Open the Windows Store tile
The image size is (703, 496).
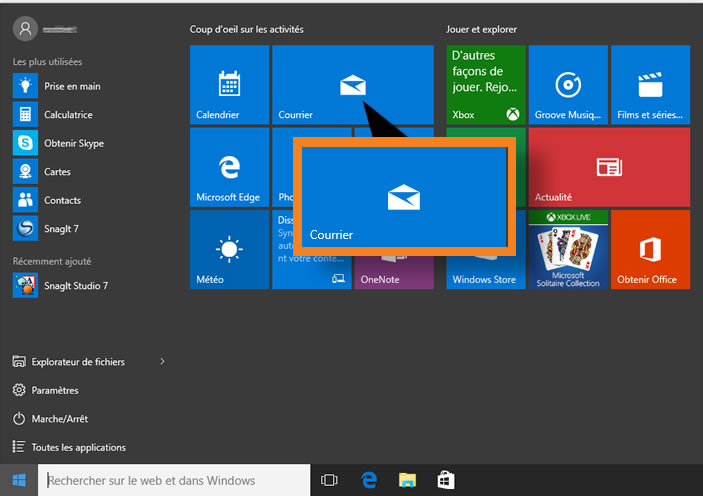click(486, 273)
